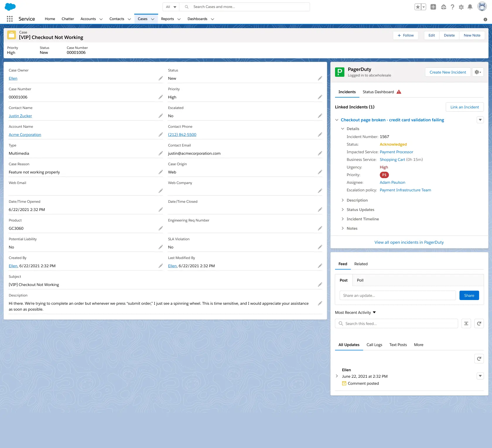Edit the Case Origin pencil icon
Viewport: 492px width, 448px height.
(320, 172)
